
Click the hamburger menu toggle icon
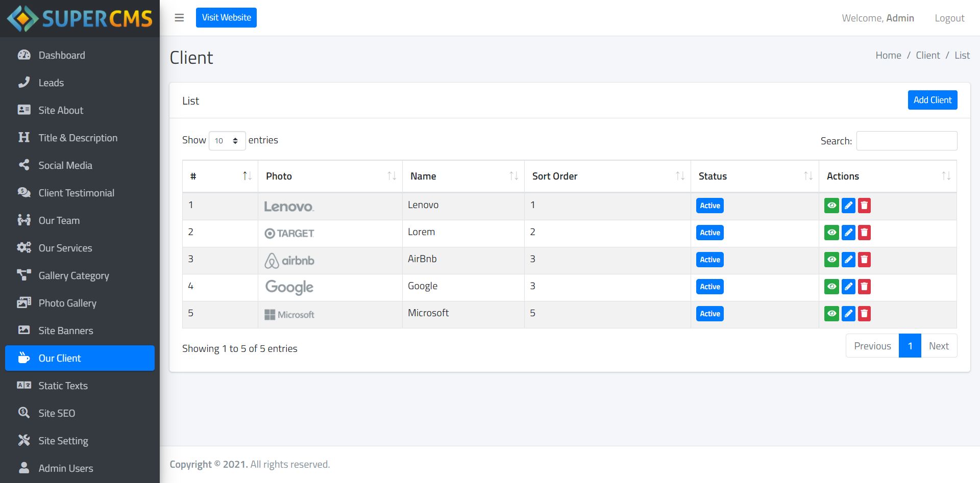click(179, 18)
